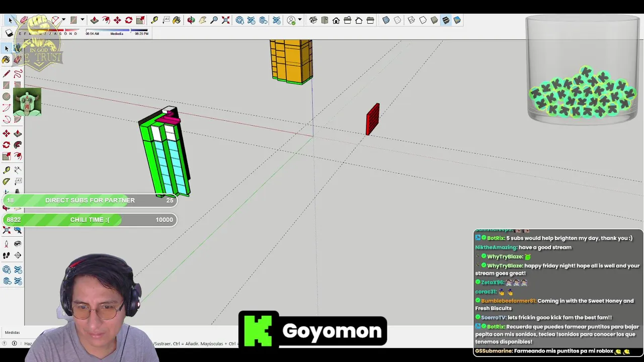The image size is (644, 362).
Task: Open the user account icon
Action: 291,20
